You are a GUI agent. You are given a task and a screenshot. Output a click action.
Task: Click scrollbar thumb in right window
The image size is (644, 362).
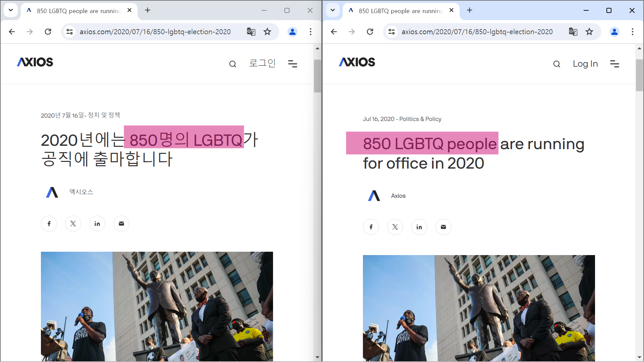639,75
